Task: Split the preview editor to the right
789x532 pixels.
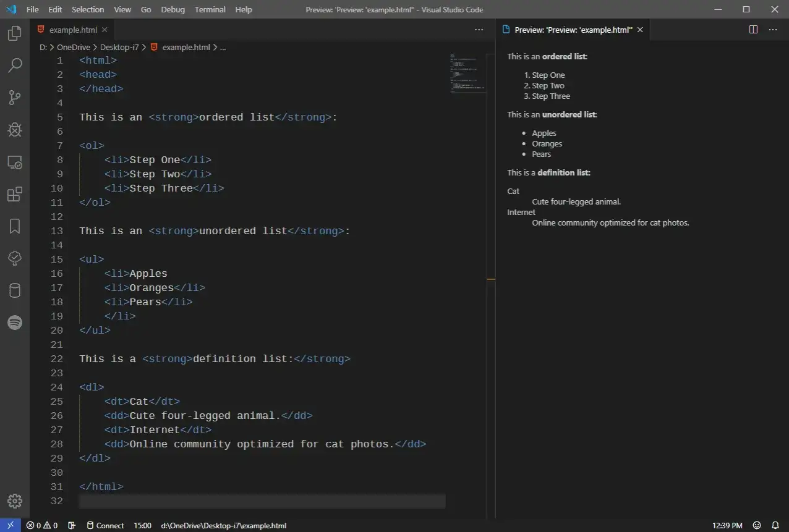Action: coord(753,30)
